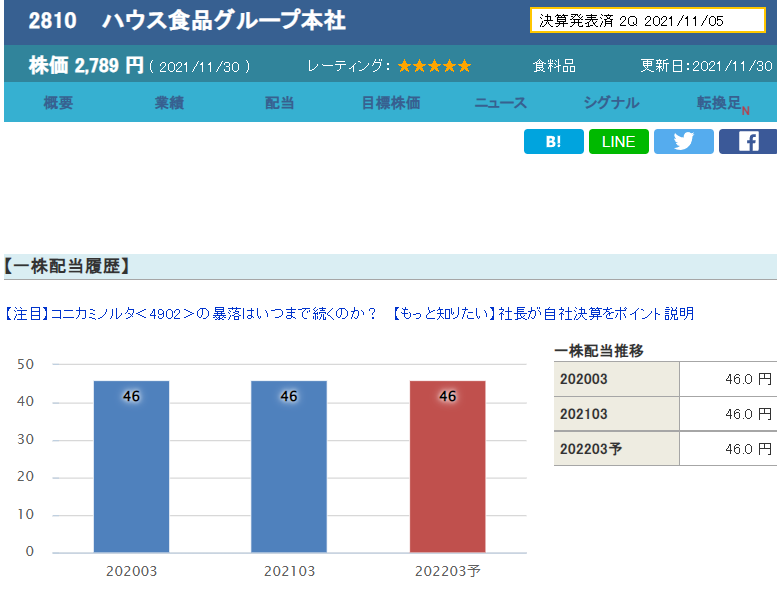The height and width of the screenshot is (589, 777).
Task: Click the 46.0 円 value for 202003
Action: pyautogui.click(x=748, y=379)
